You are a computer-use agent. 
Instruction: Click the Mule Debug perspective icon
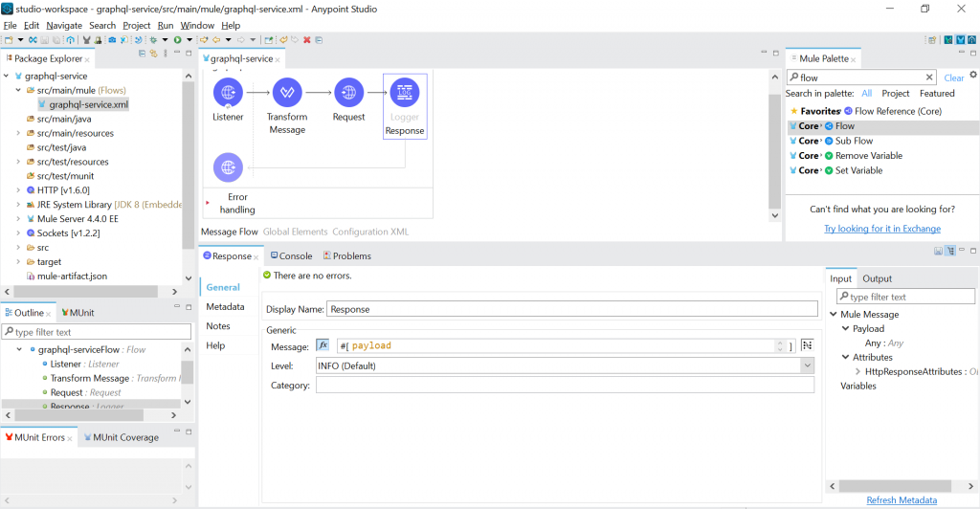948,40
